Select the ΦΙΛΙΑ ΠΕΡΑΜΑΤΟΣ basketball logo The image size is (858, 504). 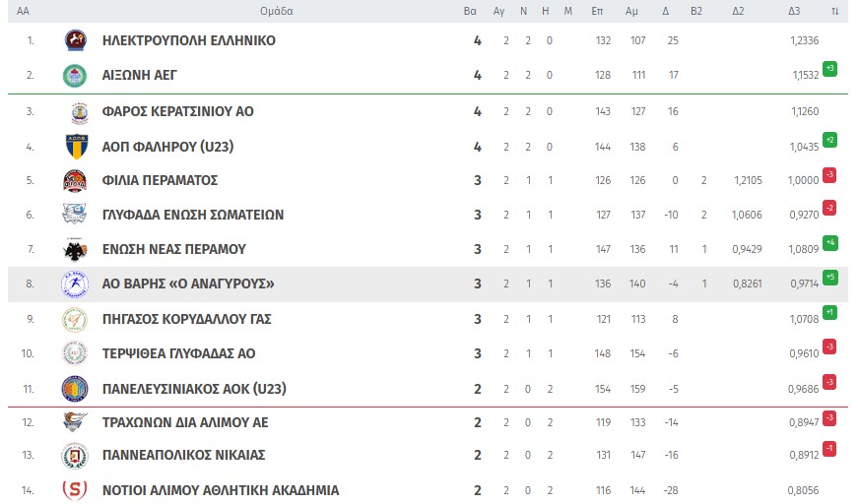(75, 180)
